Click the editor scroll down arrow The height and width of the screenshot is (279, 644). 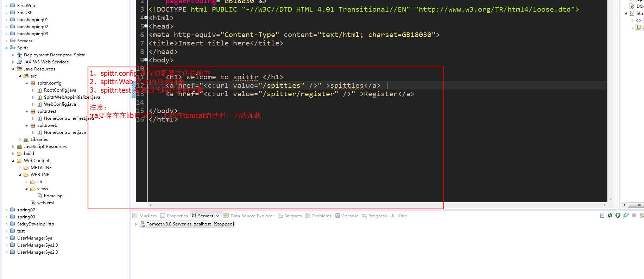[x=611, y=199]
